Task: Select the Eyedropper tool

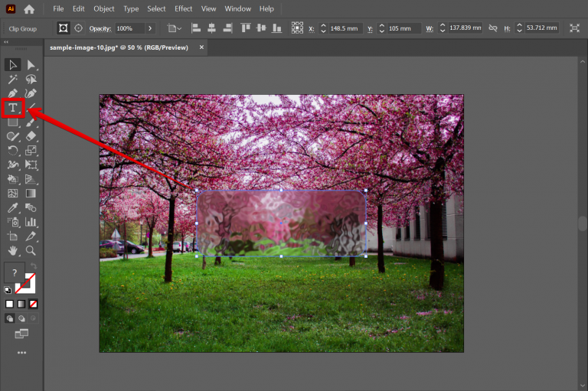Action: [13, 207]
